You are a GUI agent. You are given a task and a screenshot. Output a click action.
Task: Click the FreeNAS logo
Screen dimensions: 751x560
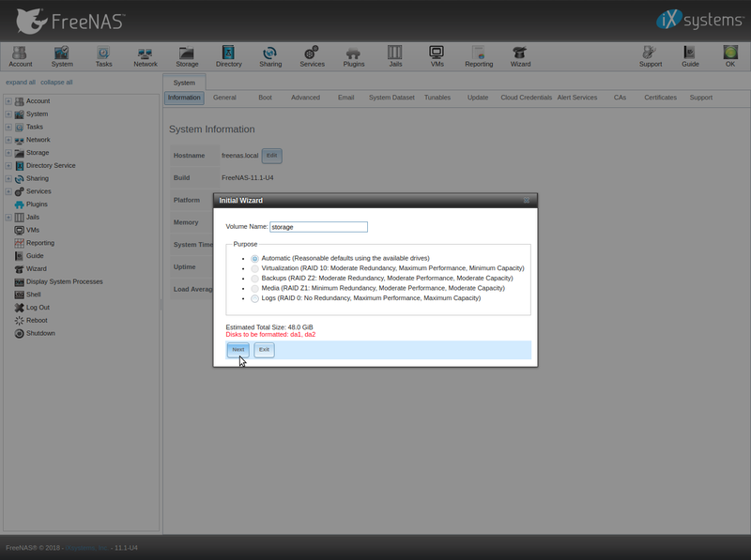pos(70,22)
